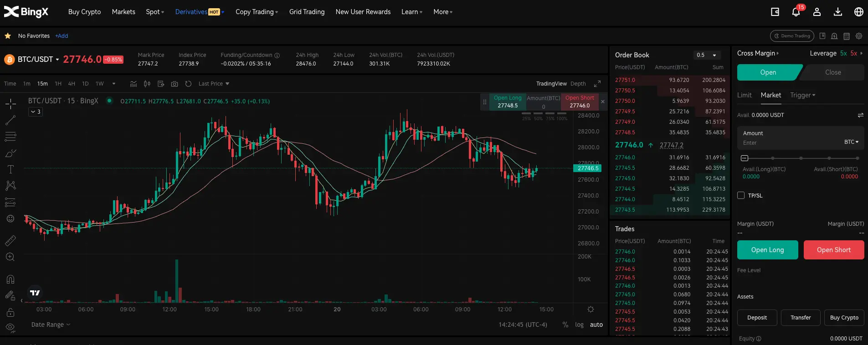Open order book 0.5 grouping dropdown

pos(707,55)
